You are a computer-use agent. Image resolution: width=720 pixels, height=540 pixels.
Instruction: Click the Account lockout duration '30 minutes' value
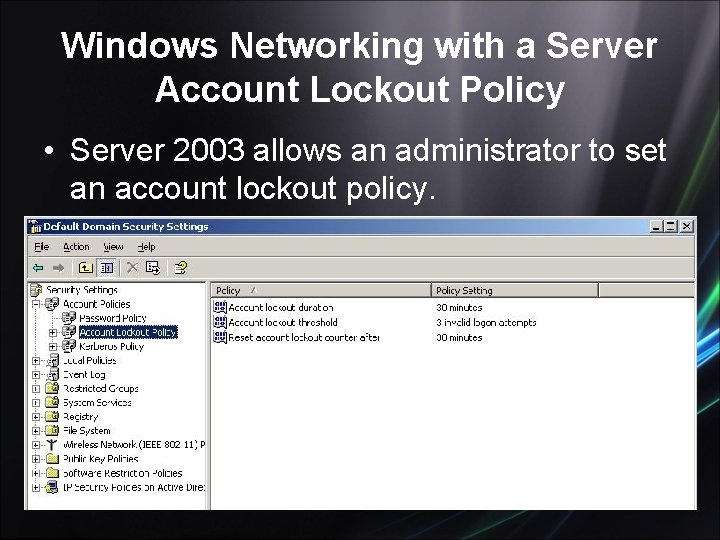(459, 308)
